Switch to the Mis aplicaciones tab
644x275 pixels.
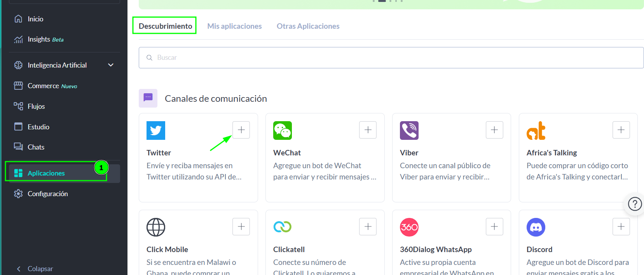(234, 26)
